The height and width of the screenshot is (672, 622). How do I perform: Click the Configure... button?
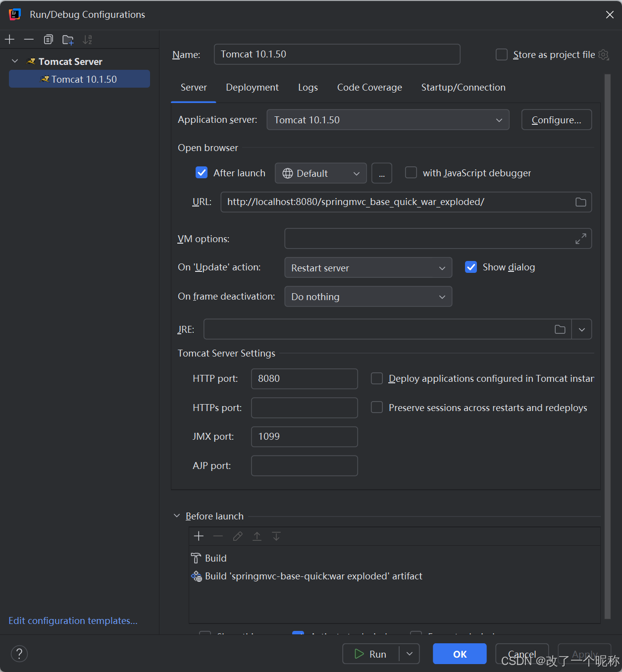557,120
